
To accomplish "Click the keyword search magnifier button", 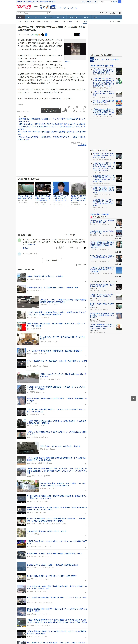I will (x=49, y=13).
